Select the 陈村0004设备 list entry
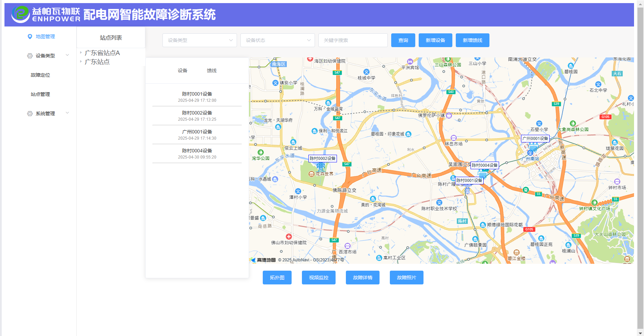 click(x=197, y=153)
